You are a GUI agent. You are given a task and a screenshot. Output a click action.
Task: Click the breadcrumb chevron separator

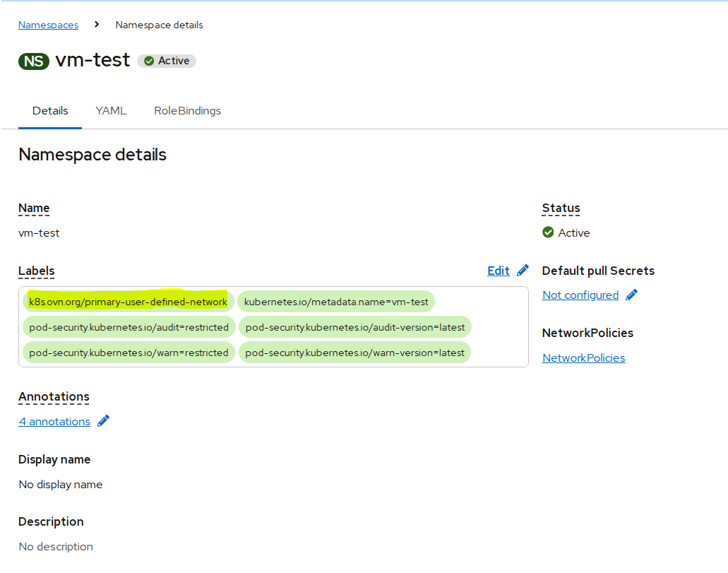[97, 25]
